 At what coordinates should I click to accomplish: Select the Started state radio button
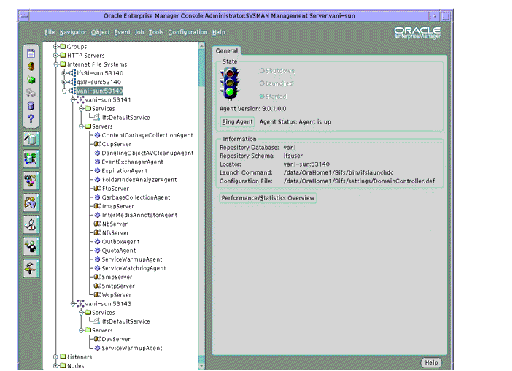[x=262, y=96]
